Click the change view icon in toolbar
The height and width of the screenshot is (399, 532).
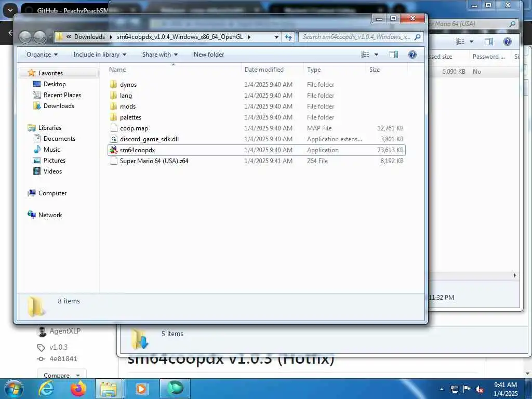tap(365, 54)
